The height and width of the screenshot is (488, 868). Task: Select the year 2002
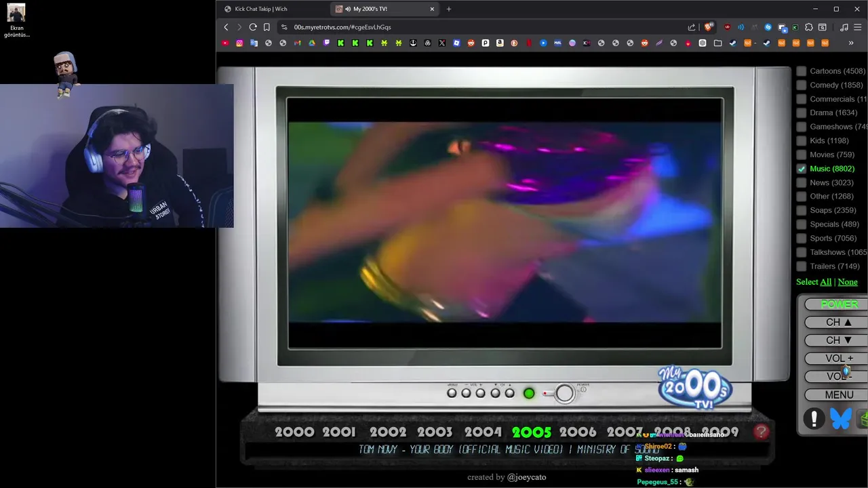pyautogui.click(x=388, y=432)
